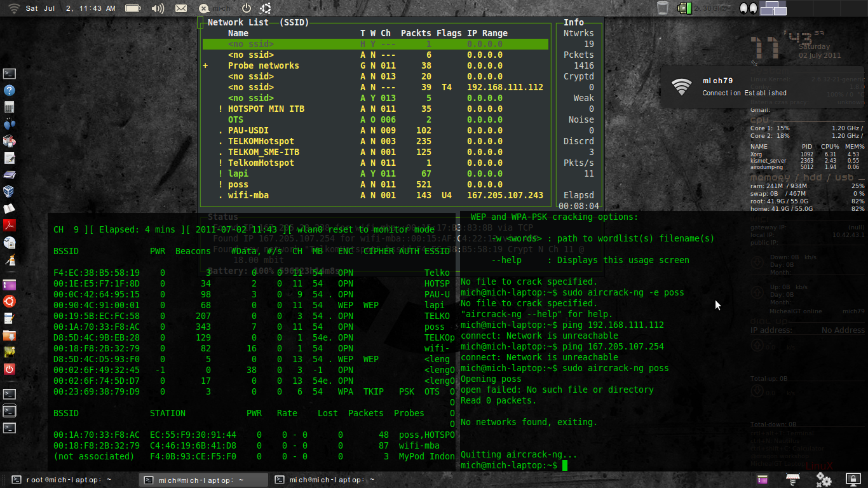Select the "wifi-mba" network in Kismet
The image size is (868, 488).
pyautogui.click(x=248, y=196)
